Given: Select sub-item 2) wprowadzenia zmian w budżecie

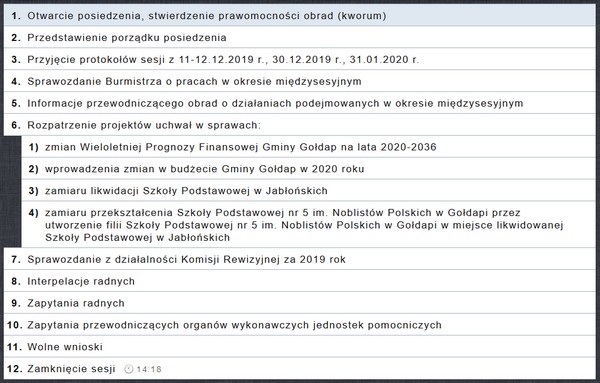Looking at the screenshot, I should (308, 168).
